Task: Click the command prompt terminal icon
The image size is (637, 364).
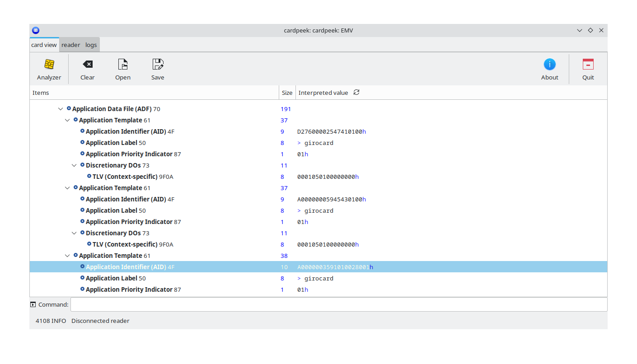Action: [33, 304]
